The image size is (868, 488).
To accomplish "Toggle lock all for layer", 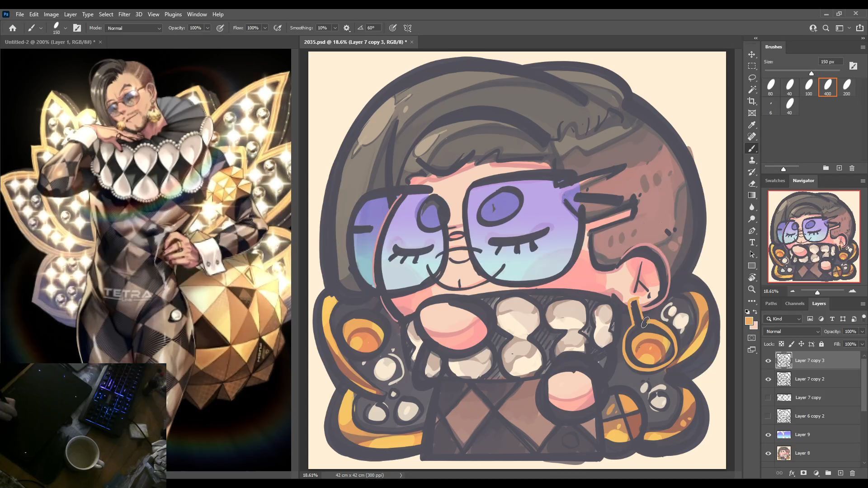I will click(x=821, y=344).
